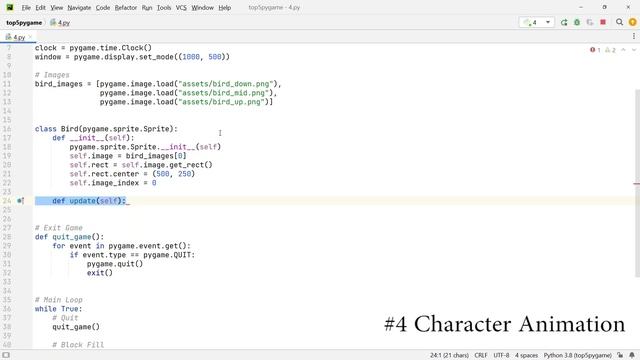Open the Navigate menu

(79, 8)
